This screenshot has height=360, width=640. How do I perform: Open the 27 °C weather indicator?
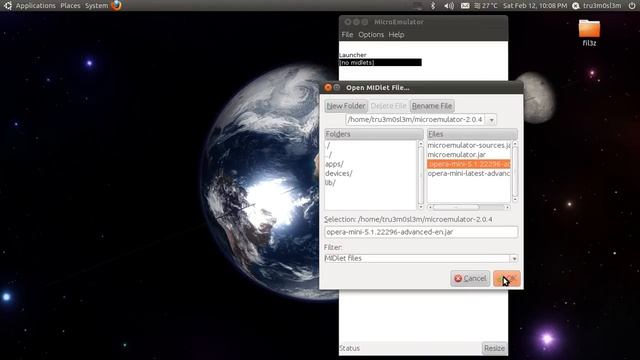[x=486, y=6]
